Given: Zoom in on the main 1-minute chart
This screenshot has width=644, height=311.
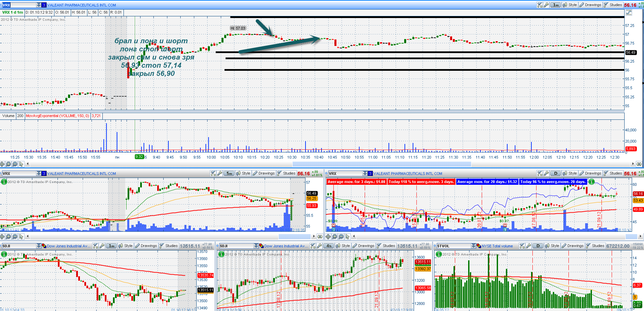Looking at the screenshot, I should tap(9, 164).
